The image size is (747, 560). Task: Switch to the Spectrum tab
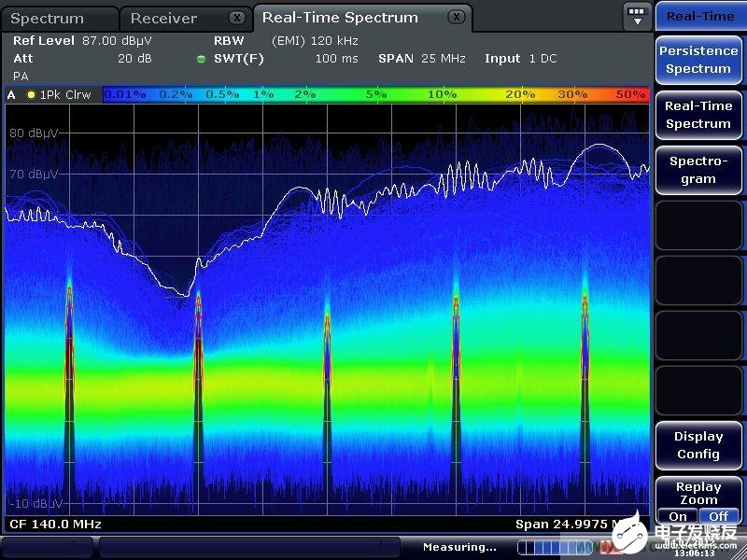(x=47, y=19)
